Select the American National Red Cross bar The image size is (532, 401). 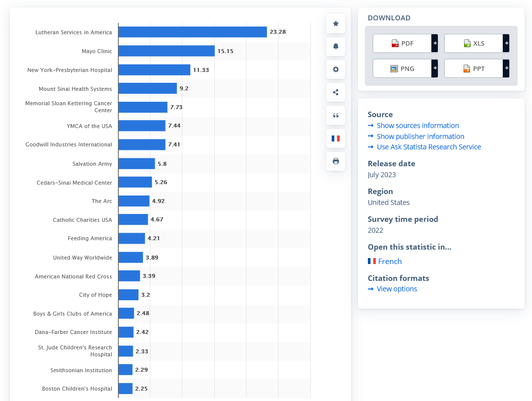click(129, 276)
